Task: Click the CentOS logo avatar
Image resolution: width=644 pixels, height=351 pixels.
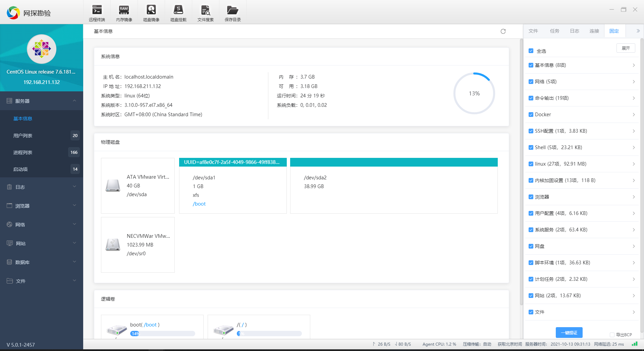Action: click(42, 49)
